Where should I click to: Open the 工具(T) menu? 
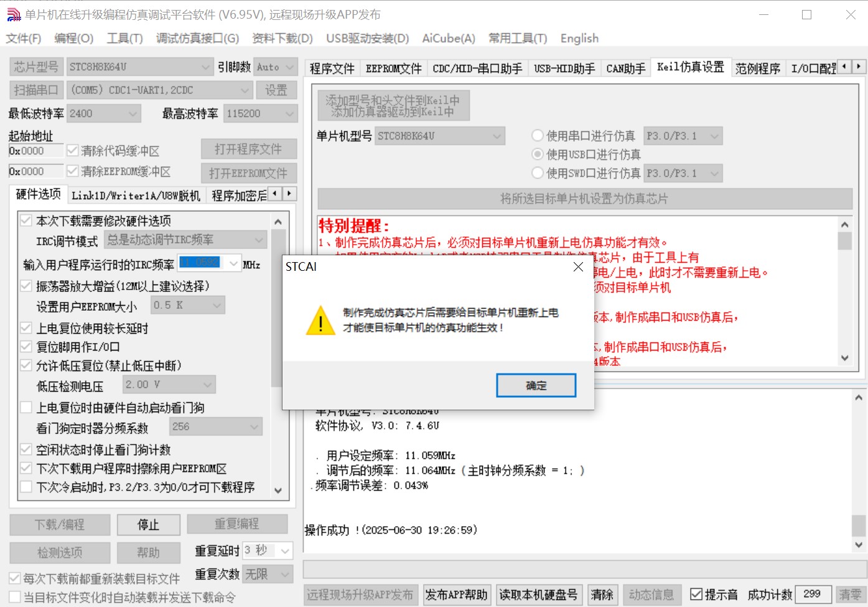pyautogui.click(x=125, y=39)
